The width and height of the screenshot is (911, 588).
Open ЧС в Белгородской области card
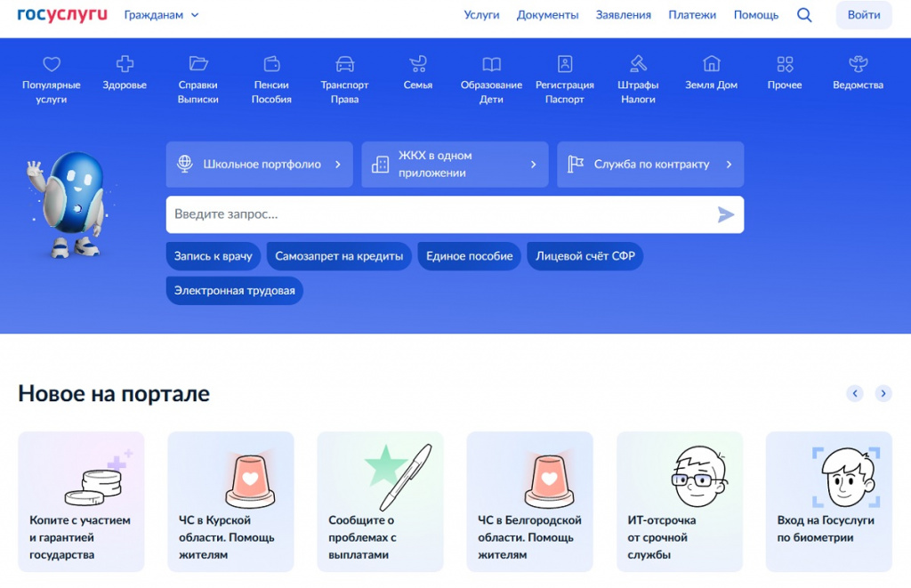pyautogui.click(x=530, y=502)
